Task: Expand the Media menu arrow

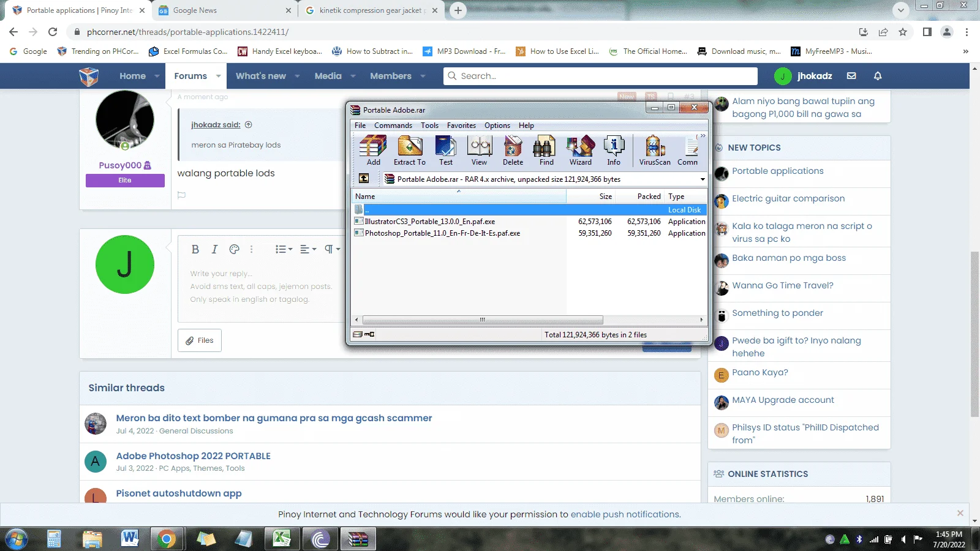Action: [x=353, y=76]
